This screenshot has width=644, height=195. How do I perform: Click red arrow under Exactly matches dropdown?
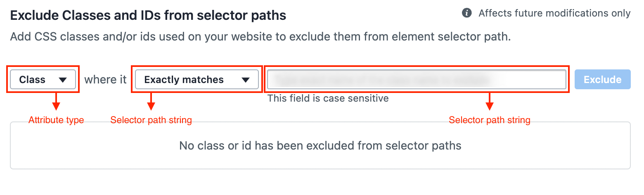click(x=151, y=102)
